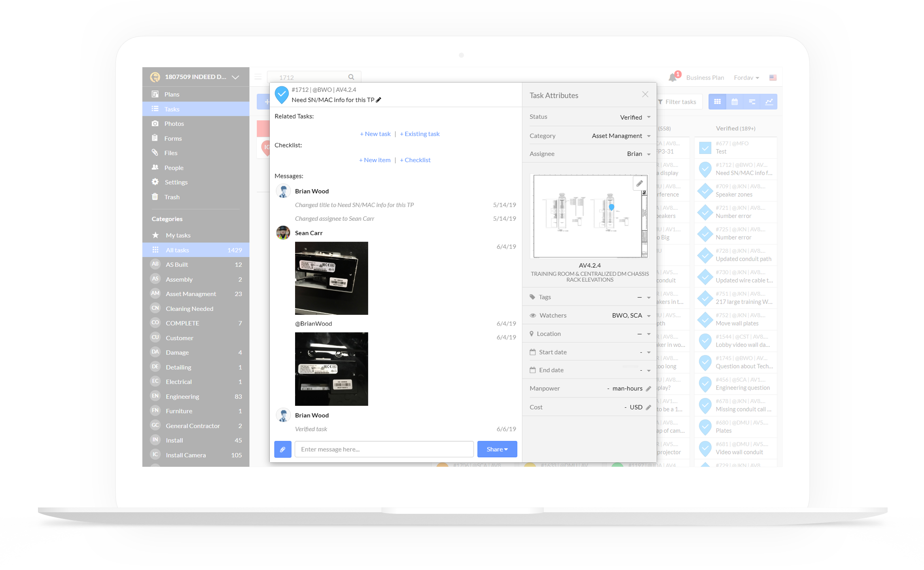Expand the Fordav user menu
This screenshot has width=924, height=570.
pos(746,78)
